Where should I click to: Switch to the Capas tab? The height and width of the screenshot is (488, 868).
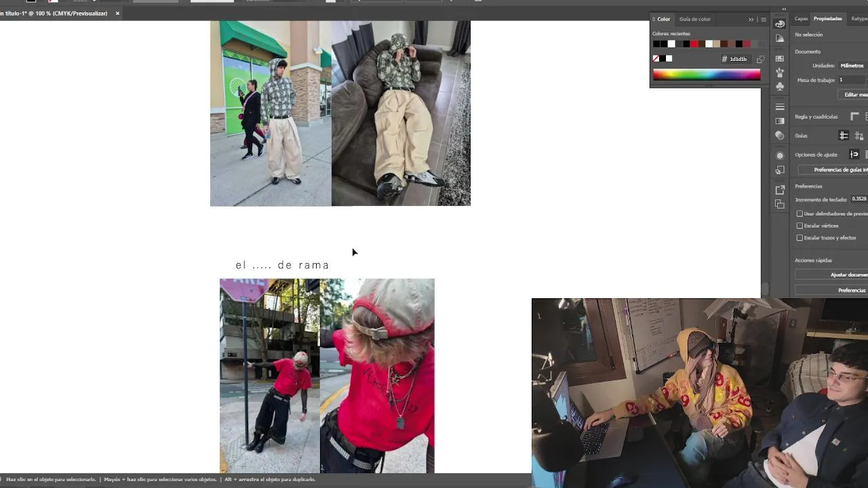coord(802,19)
